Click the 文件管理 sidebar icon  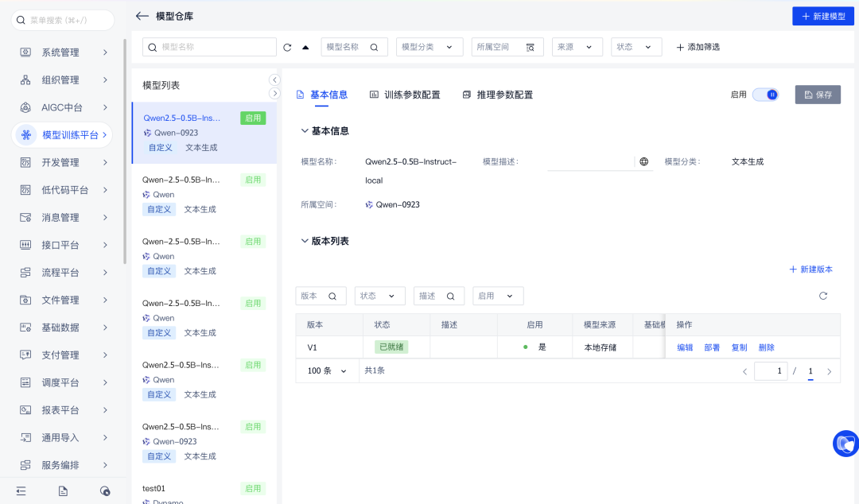point(25,300)
